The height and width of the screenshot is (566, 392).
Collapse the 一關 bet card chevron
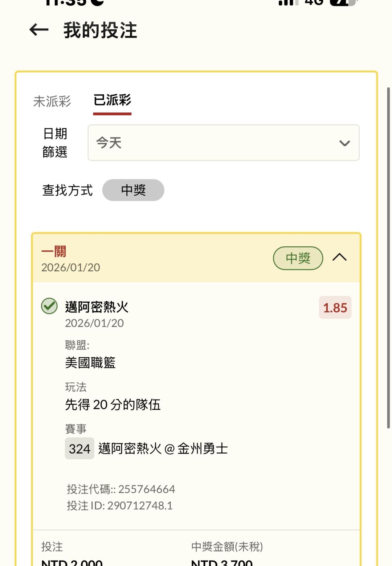coord(339,258)
